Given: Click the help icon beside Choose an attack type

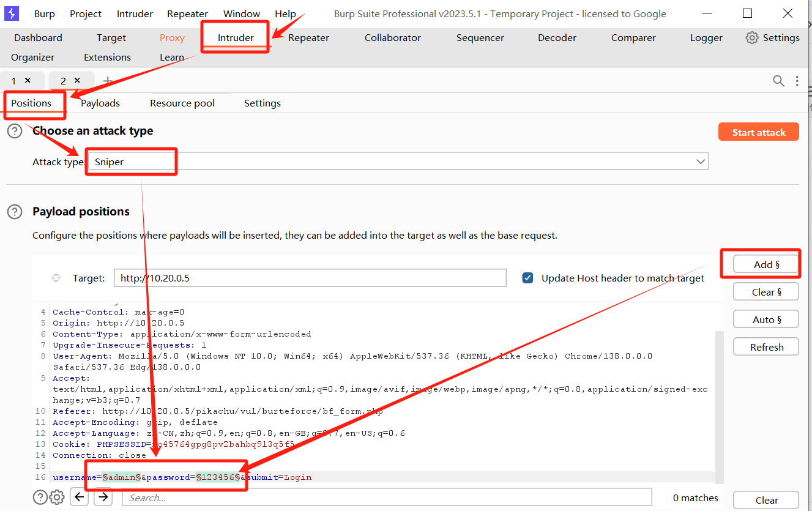Looking at the screenshot, I should pos(15,131).
